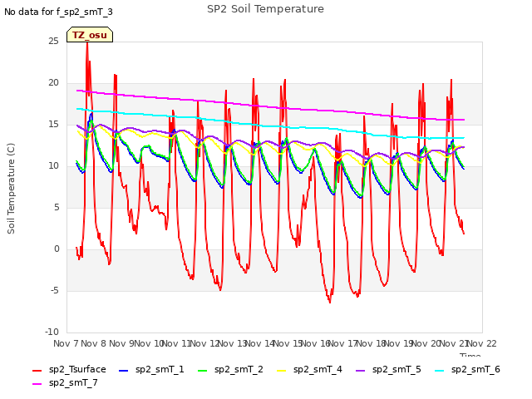Click the Nov 8 x-axis label

(94, 343)
